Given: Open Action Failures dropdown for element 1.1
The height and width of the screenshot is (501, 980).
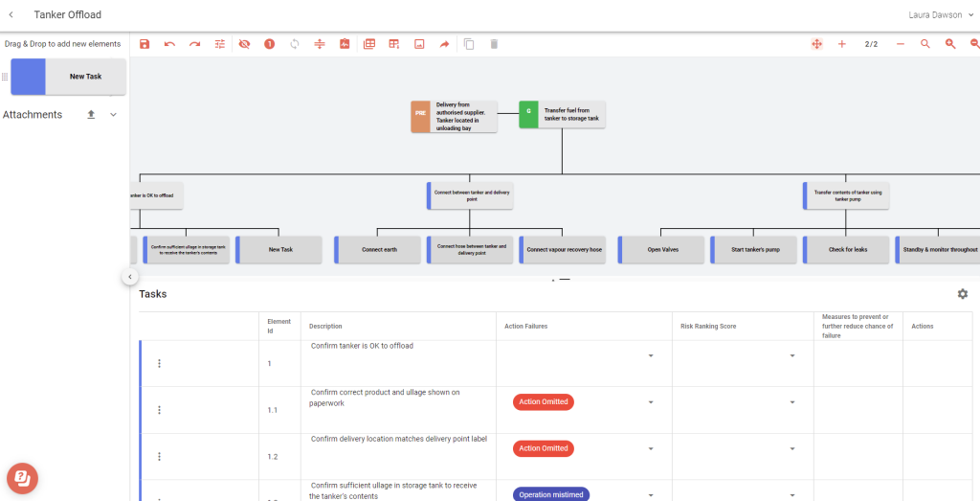Looking at the screenshot, I should 651,402.
